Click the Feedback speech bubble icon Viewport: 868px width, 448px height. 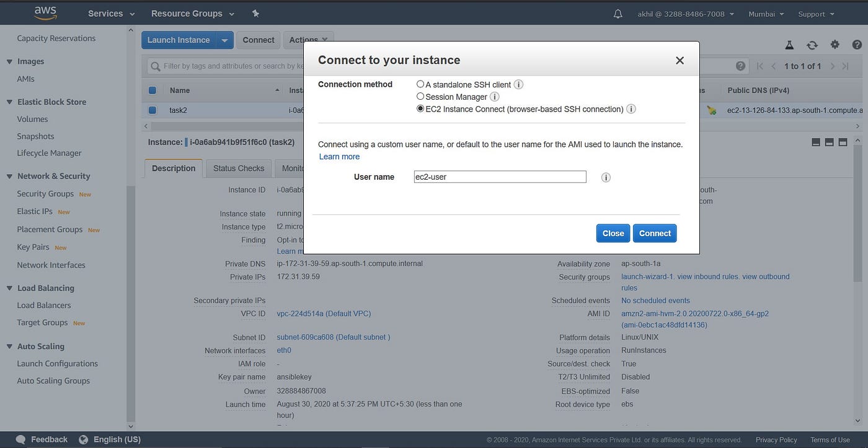20,439
